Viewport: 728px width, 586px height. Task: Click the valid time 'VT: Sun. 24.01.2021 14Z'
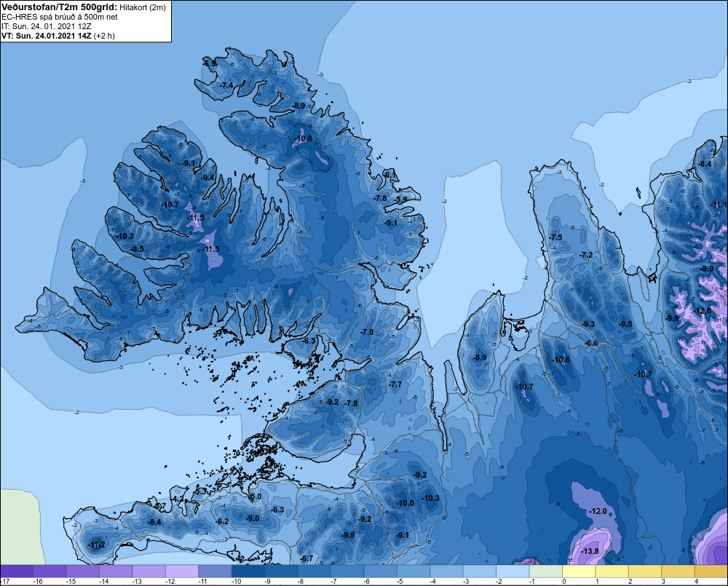click(x=47, y=36)
